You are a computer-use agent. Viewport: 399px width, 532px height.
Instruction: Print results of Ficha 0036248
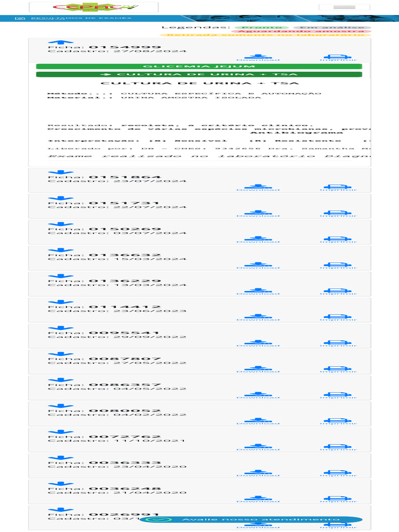pos(338,499)
